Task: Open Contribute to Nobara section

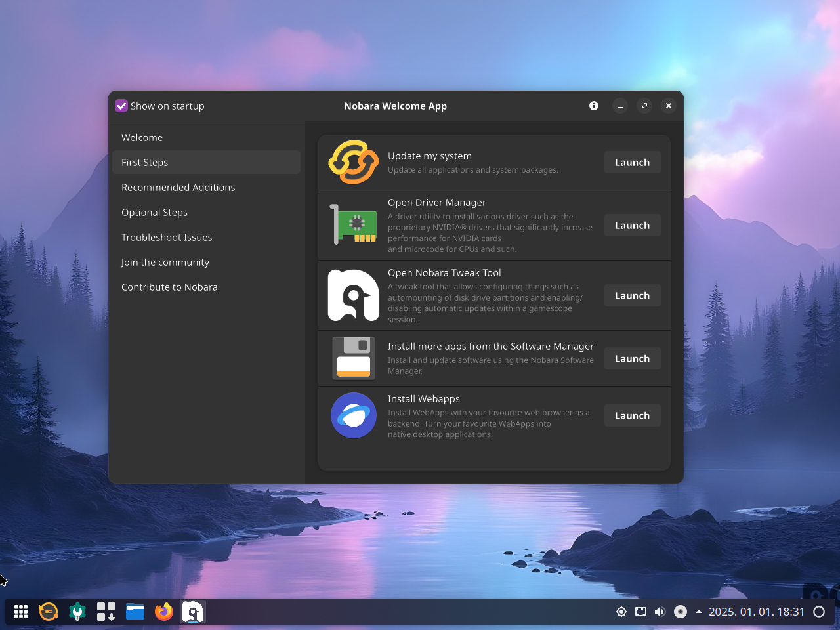Action: [206, 287]
